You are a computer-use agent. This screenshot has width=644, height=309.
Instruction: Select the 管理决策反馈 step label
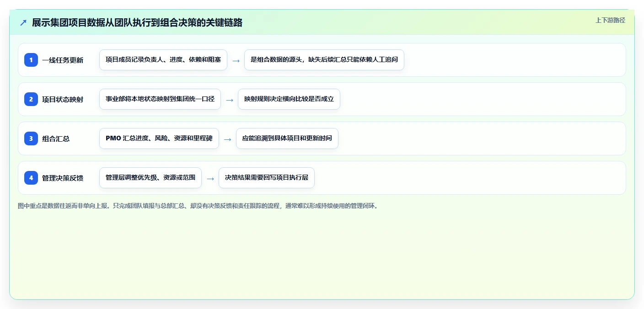pos(63,178)
